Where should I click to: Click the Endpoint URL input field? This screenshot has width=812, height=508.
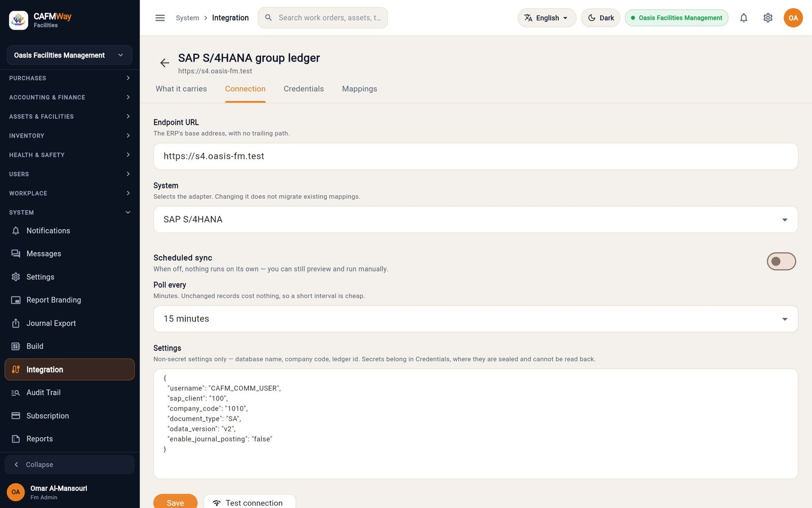click(476, 156)
